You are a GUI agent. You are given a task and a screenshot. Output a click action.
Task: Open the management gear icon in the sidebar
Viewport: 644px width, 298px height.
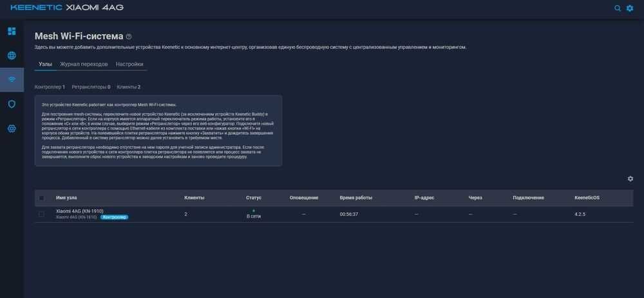click(x=12, y=128)
